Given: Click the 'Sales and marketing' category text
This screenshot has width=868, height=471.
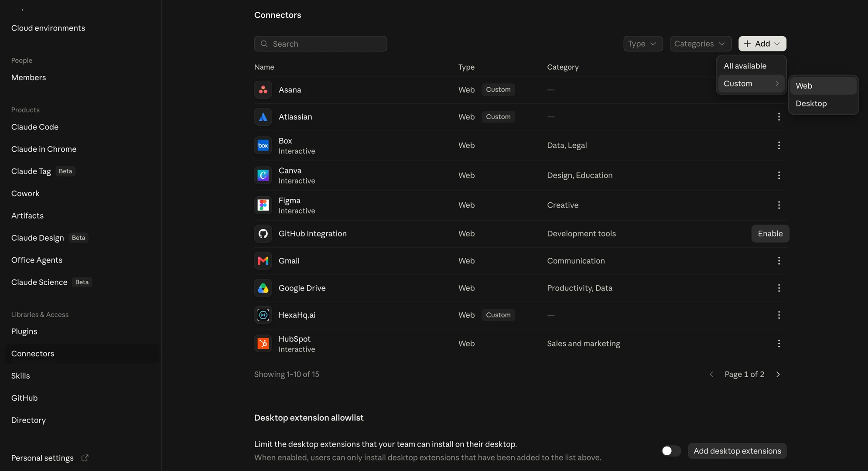Looking at the screenshot, I should (x=584, y=344).
